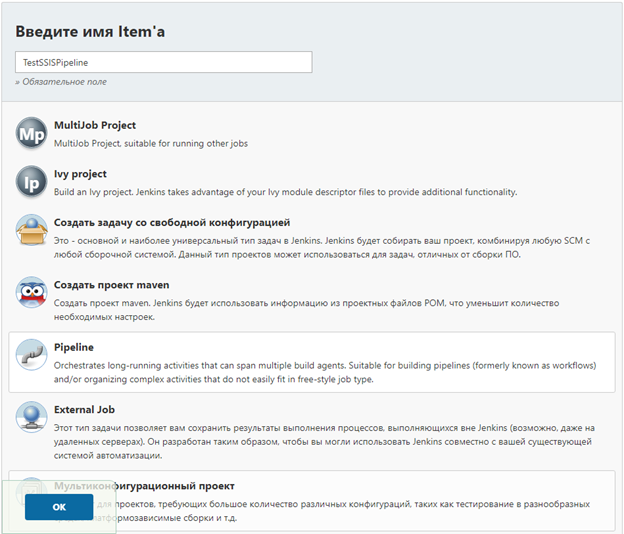The width and height of the screenshot is (624, 534).
Task: Click the MultiJob Project icon
Action: click(32, 134)
